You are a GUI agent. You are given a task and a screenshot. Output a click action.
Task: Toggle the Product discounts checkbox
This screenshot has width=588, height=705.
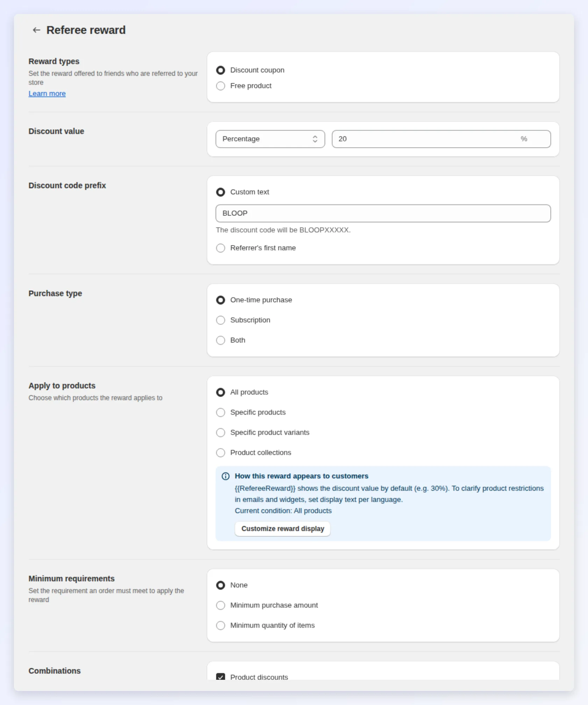[x=220, y=677]
